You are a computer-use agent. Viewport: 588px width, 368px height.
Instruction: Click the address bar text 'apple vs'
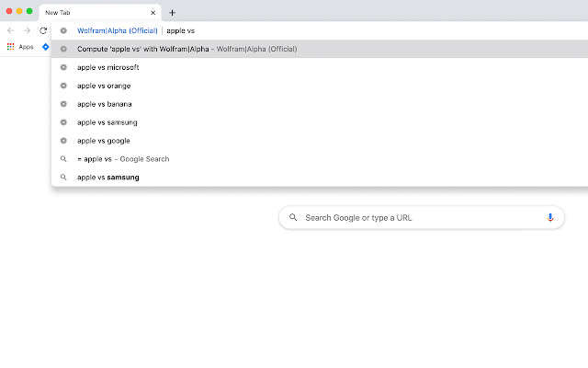point(181,30)
